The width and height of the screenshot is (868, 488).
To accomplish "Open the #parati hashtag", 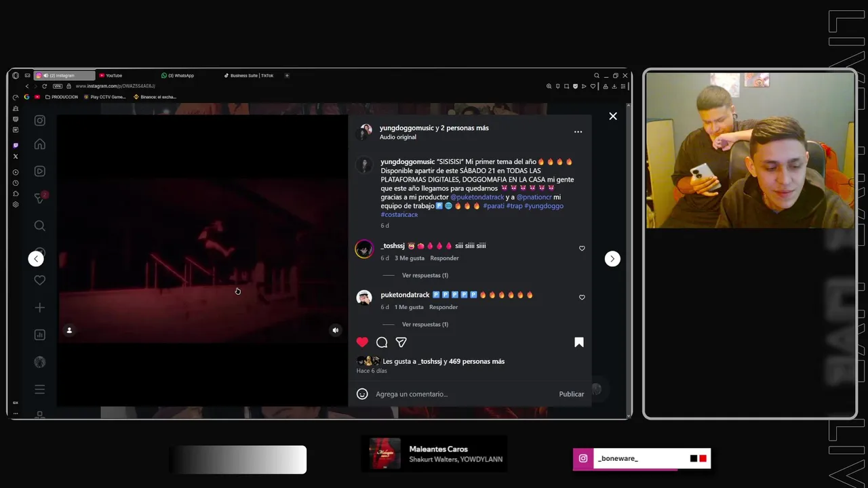I will [494, 206].
